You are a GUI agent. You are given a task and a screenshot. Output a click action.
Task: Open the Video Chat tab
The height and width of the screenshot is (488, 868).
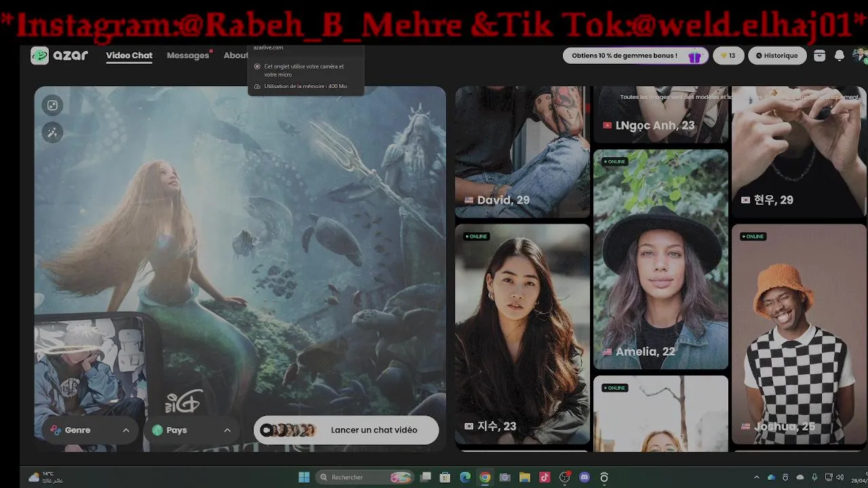(x=129, y=56)
